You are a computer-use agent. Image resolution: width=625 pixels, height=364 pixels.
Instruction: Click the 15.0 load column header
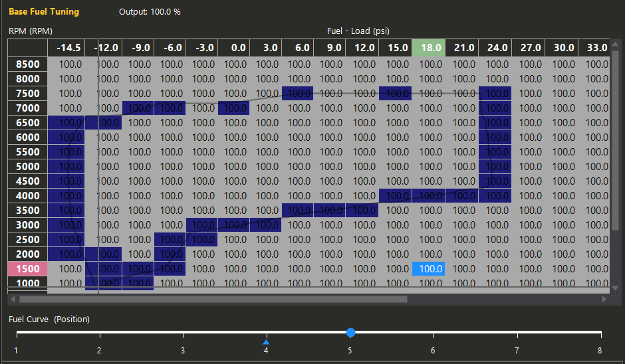(x=396, y=48)
